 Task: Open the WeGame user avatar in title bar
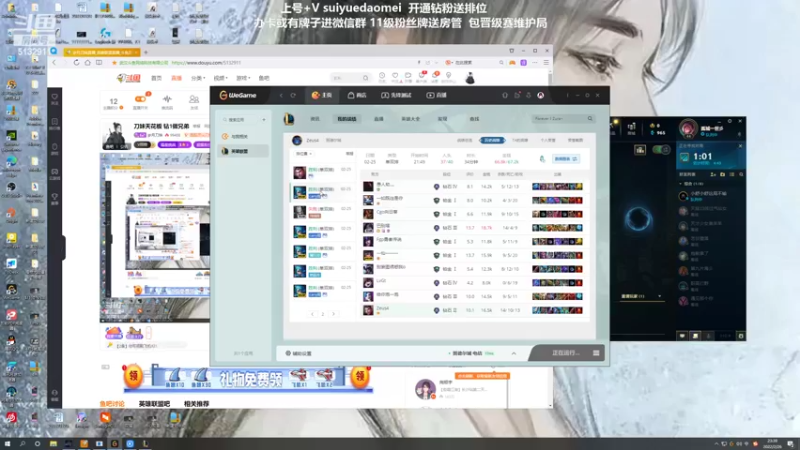pos(540,95)
